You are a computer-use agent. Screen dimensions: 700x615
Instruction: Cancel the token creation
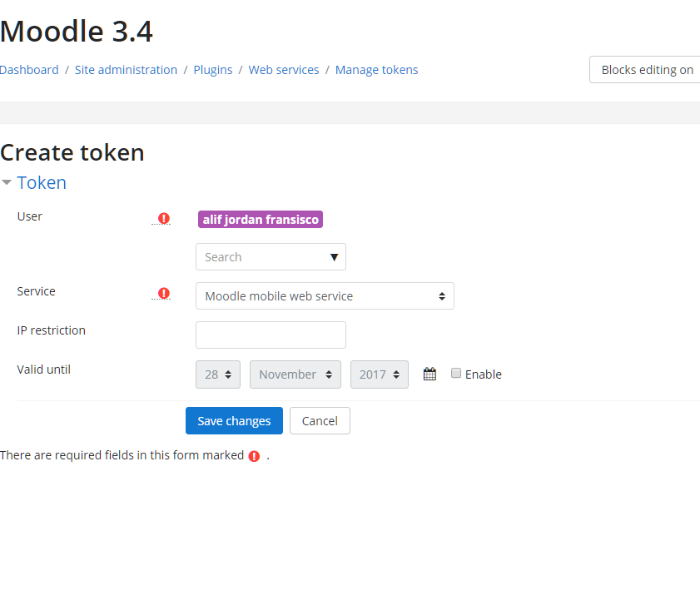coord(320,420)
